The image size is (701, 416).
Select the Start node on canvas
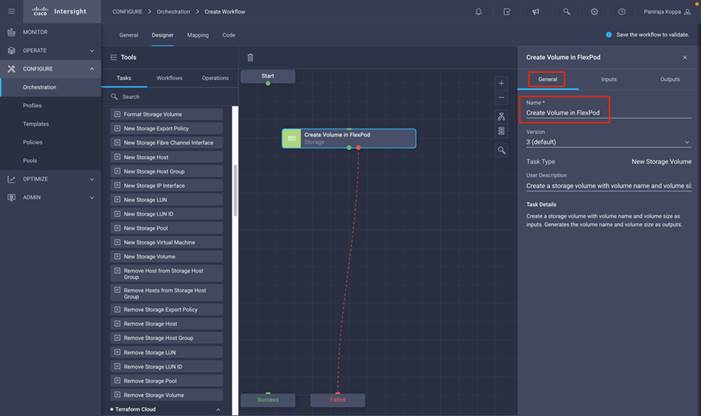pos(268,76)
